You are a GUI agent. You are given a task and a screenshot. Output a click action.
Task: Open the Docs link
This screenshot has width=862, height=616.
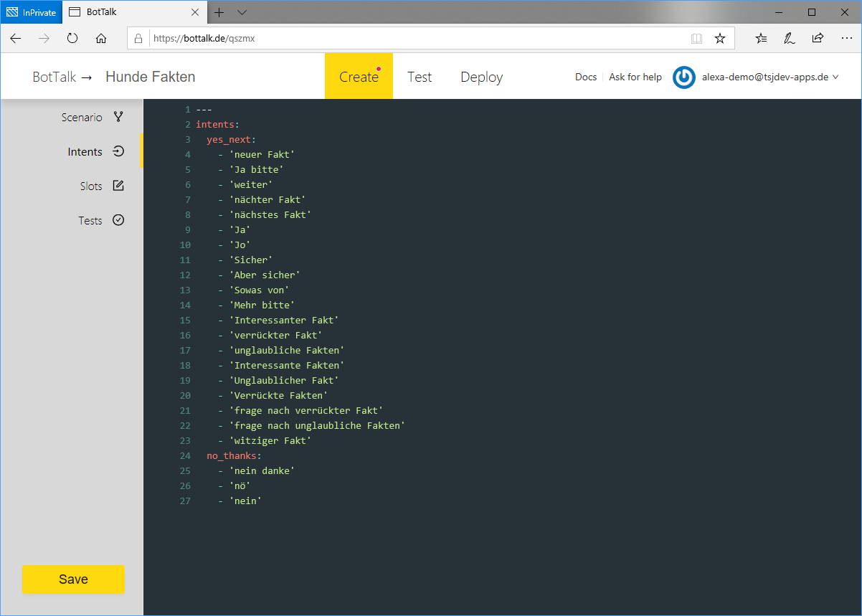586,77
